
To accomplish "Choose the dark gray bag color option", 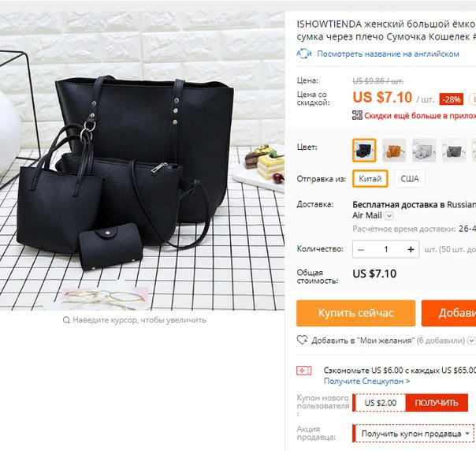I will pos(454,151).
